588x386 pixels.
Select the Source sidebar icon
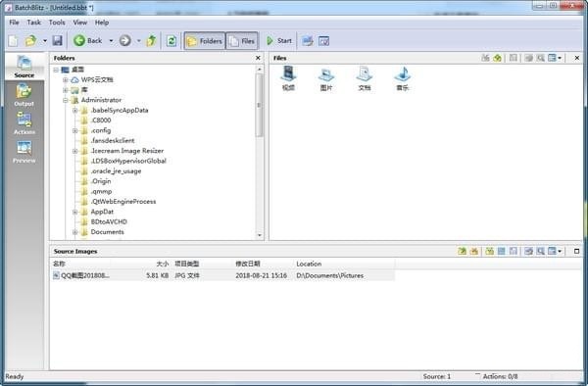point(24,67)
